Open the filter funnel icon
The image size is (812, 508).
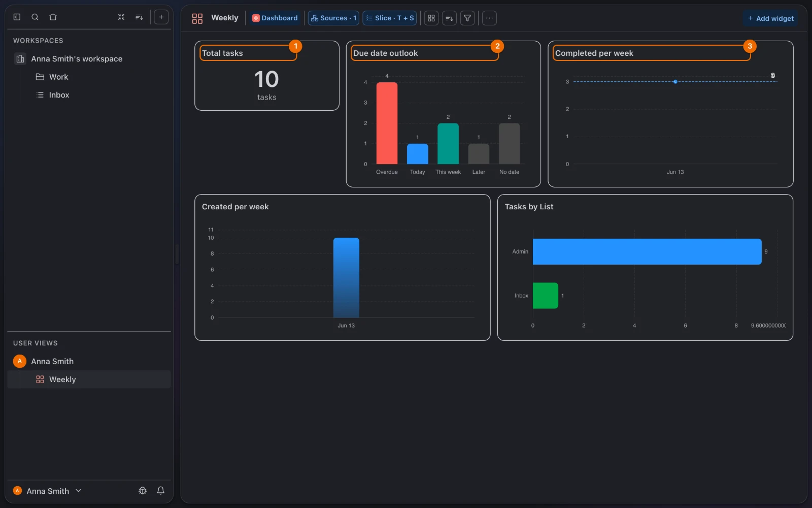pyautogui.click(x=467, y=18)
